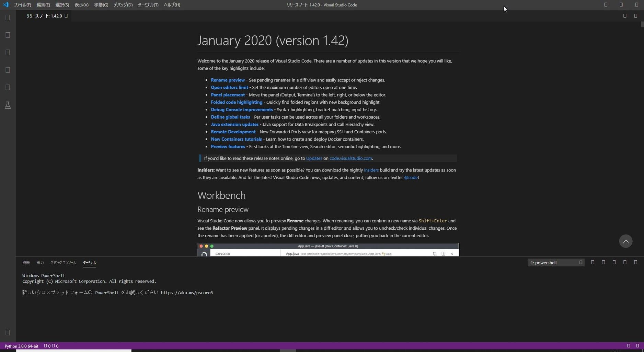The height and width of the screenshot is (352, 644).
Task: Open the Updates link in the note
Action: coord(314,158)
